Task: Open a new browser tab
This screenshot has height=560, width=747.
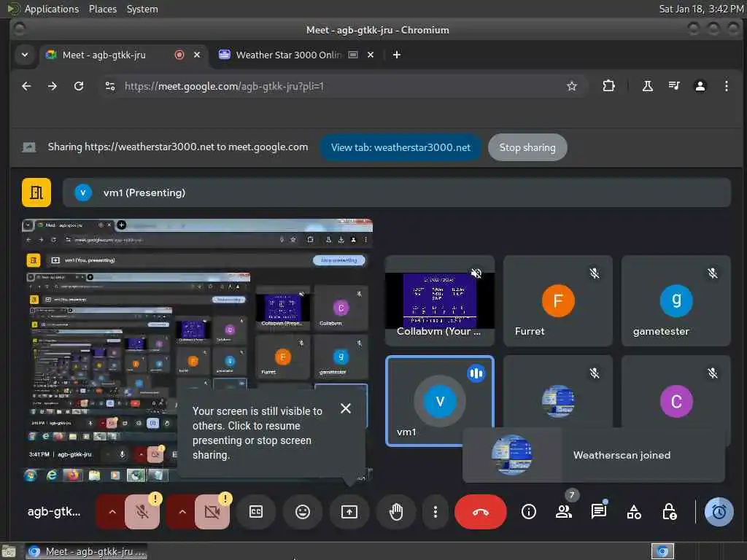Action: pos(396,55)
